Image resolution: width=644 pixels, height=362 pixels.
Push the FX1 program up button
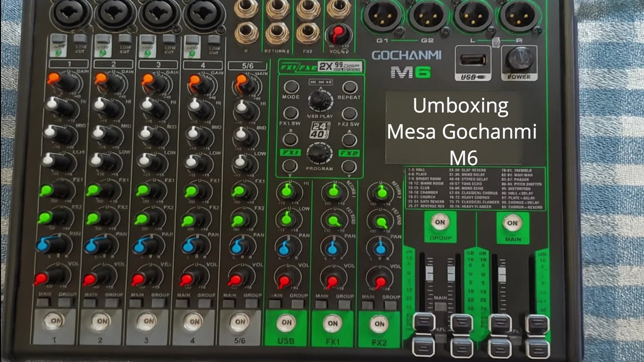[291, 140]
